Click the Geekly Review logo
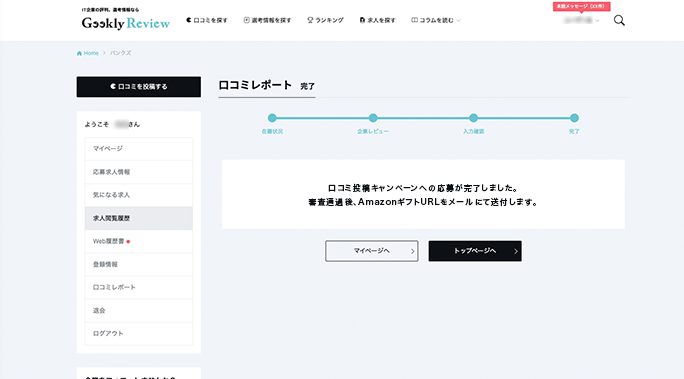Screen dimensions: 684x379 [126, 23]
